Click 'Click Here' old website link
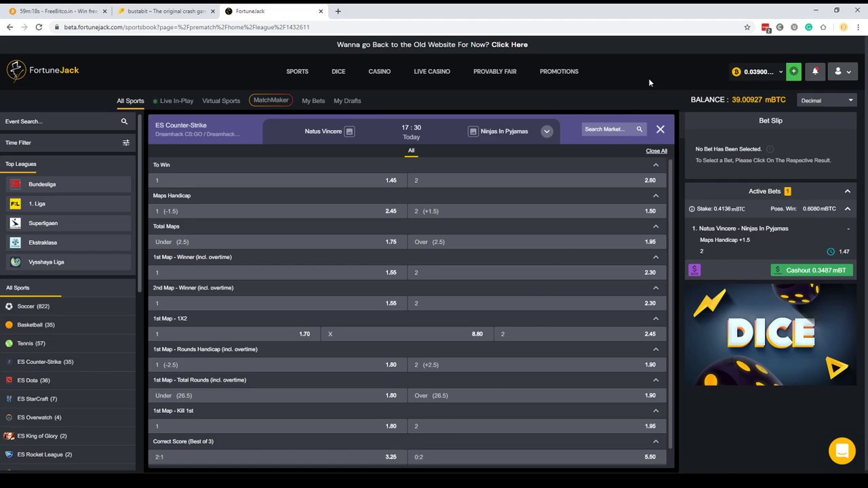 pyautogui.click(x=509, y=45)
